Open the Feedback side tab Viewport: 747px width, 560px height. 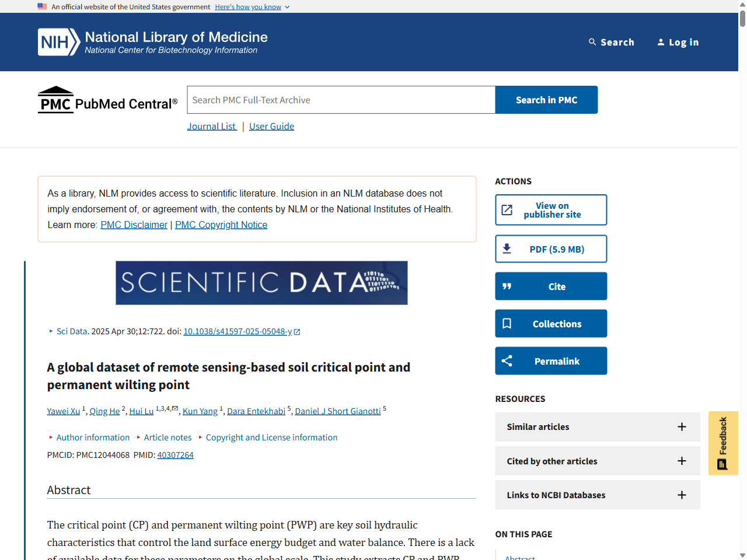pyautogui.click(x=723, y=443)
